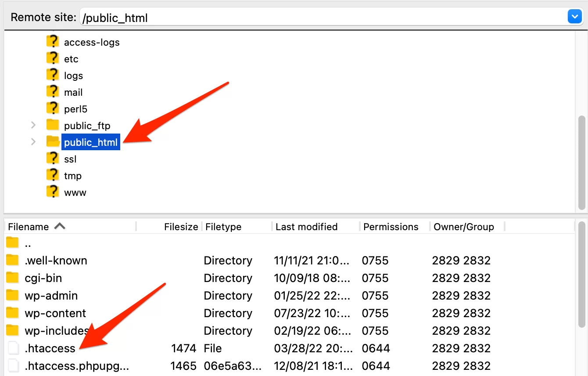Select the highlighted public_html tree entry
The image size is (588, 376).
click(x=91, y=142)
